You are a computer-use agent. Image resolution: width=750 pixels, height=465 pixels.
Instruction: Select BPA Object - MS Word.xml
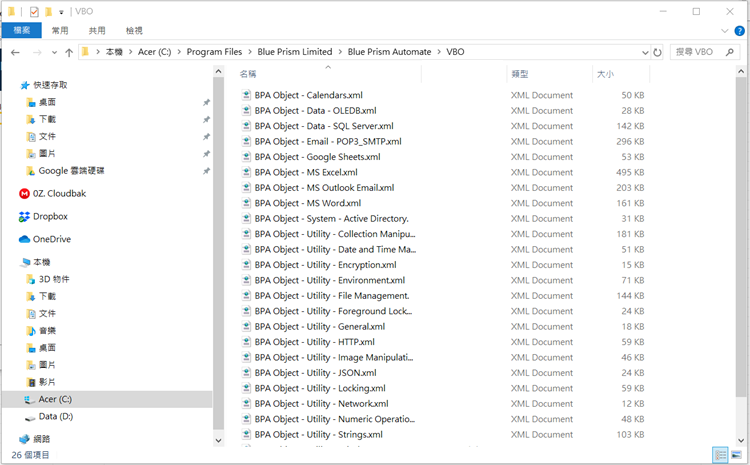[308, 203]
